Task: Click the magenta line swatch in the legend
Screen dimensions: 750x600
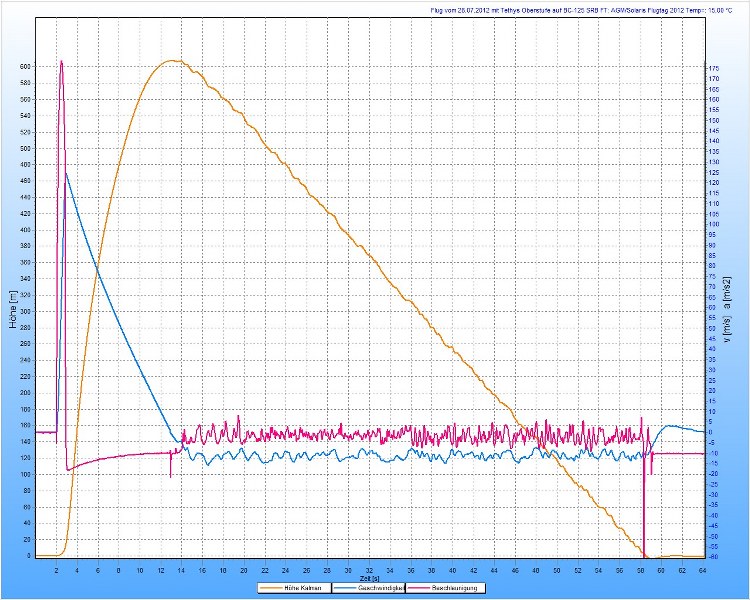Action: pyautogui.click(x=415, y=588)
